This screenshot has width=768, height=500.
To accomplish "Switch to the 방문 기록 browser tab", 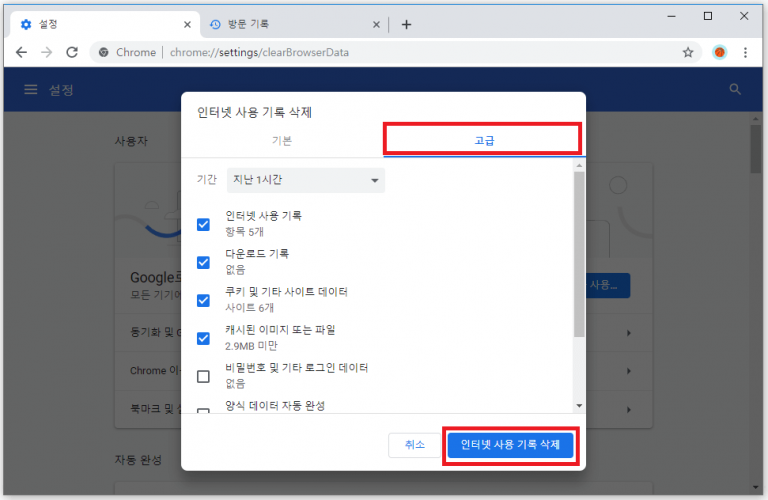I will click(x=294, y=24).
